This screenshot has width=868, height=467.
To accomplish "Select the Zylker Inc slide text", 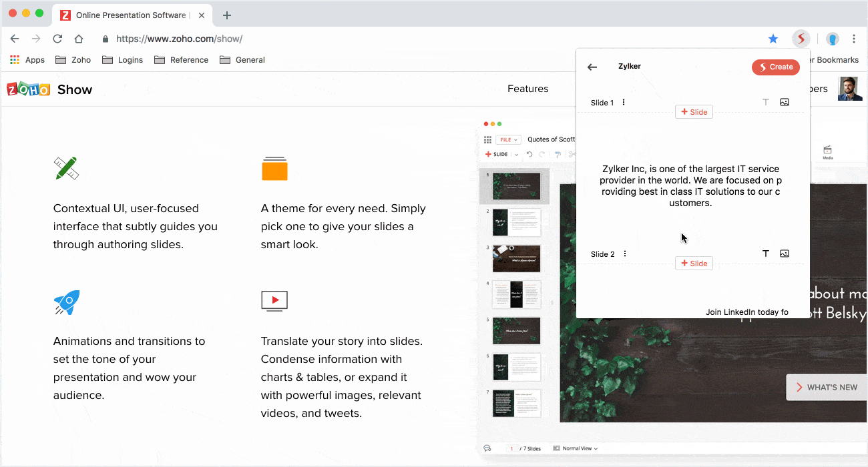I will click(x=690, y=186).
